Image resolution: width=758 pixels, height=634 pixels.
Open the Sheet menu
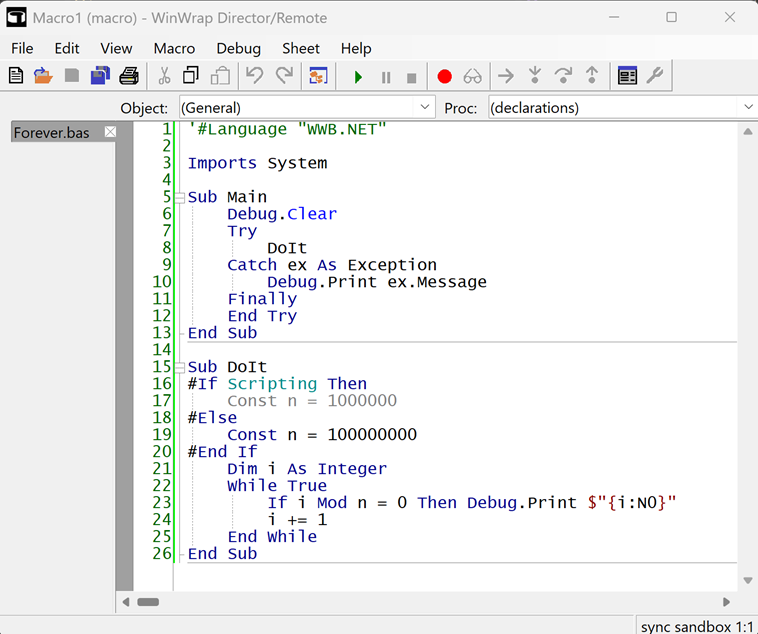pos(301,48)
